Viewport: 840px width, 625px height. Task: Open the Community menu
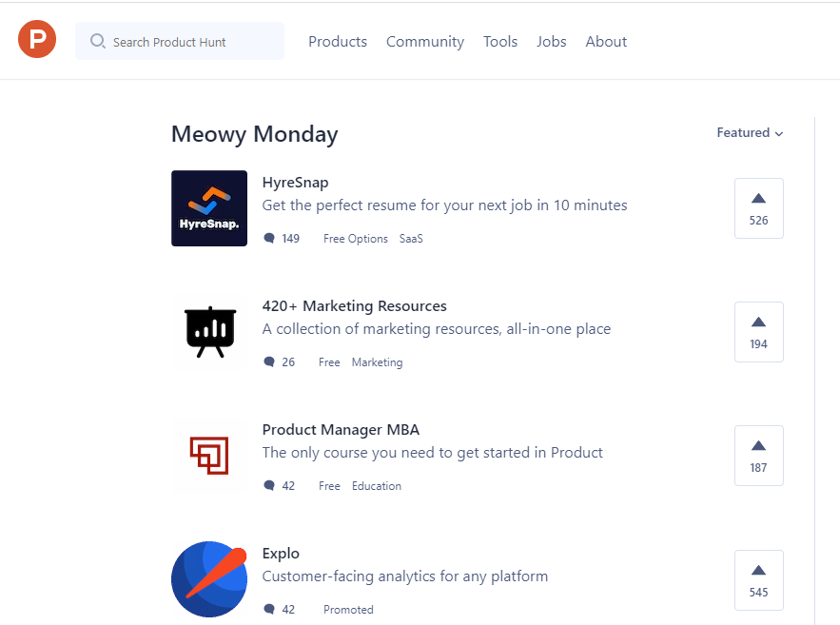pyautogui.click(x=424, y=41)
